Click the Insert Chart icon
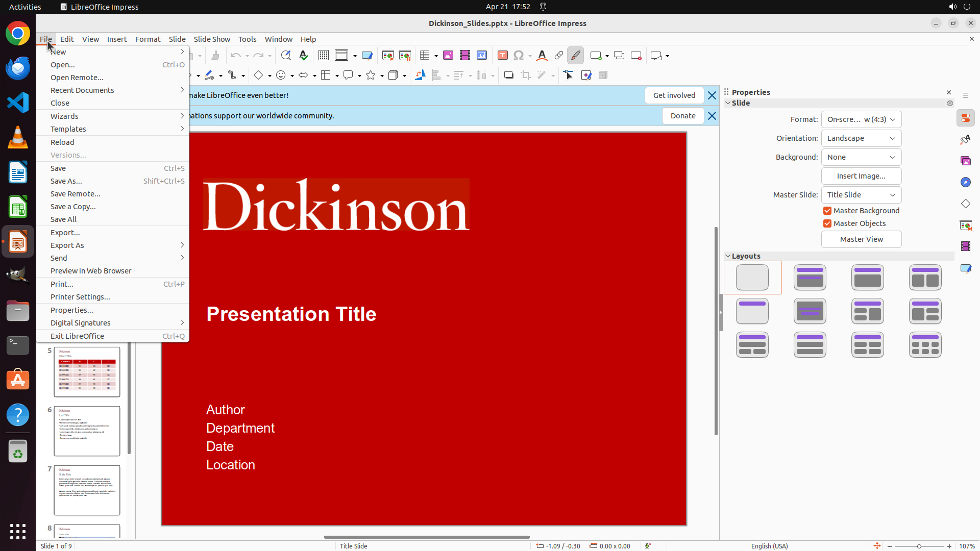980x551 pixels. tap(481, 56)
